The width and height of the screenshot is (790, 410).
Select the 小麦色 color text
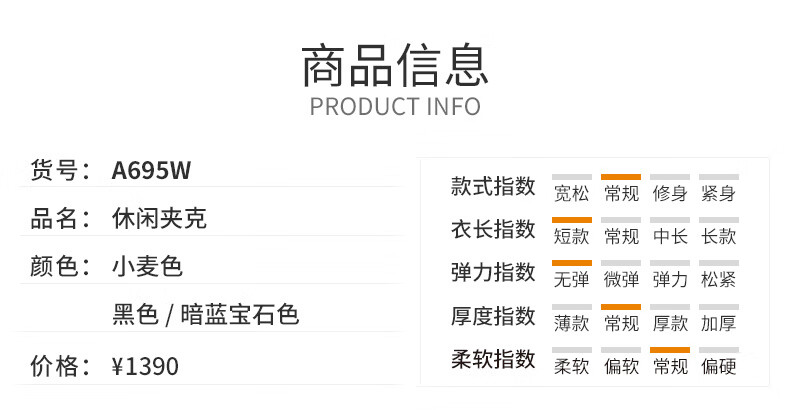pos(147,266)
